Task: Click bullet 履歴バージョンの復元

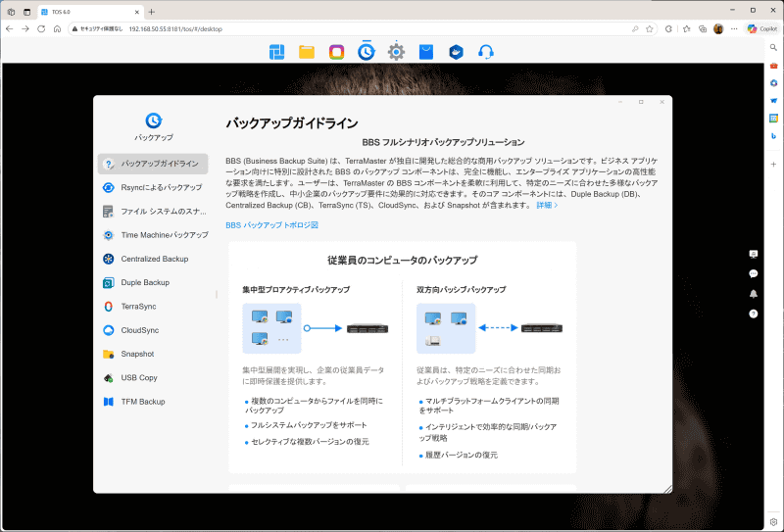Action: coord(461,455)
